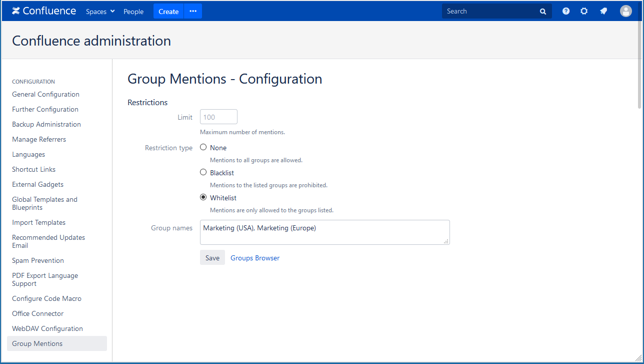Viewport: 644px width, 364px height.
Task: Click 'Maximum number of mentions.' hint text
Action: [x=242, y=132]
